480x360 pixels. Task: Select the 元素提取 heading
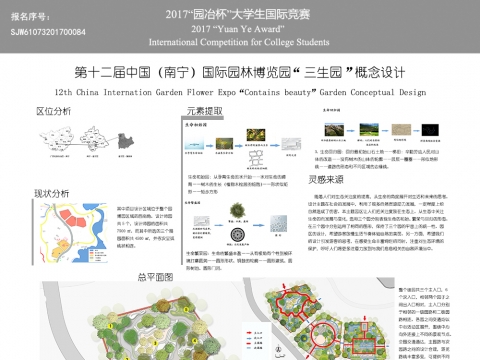coord(204,111)
